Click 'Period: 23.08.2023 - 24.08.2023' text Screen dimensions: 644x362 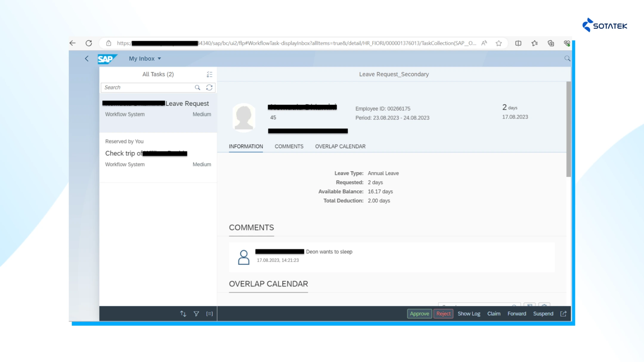point(392,118)
